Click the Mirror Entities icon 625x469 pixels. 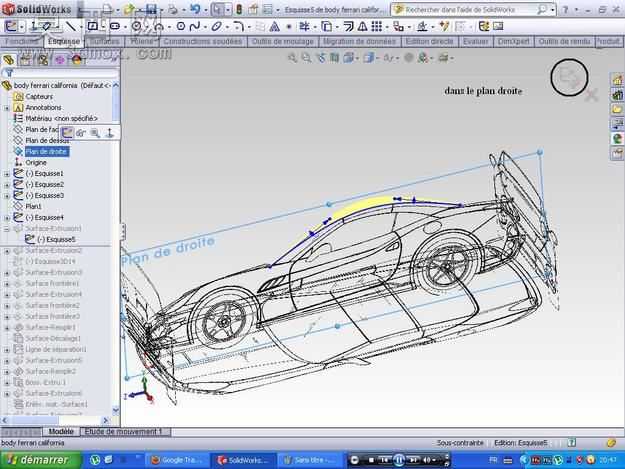362,26
